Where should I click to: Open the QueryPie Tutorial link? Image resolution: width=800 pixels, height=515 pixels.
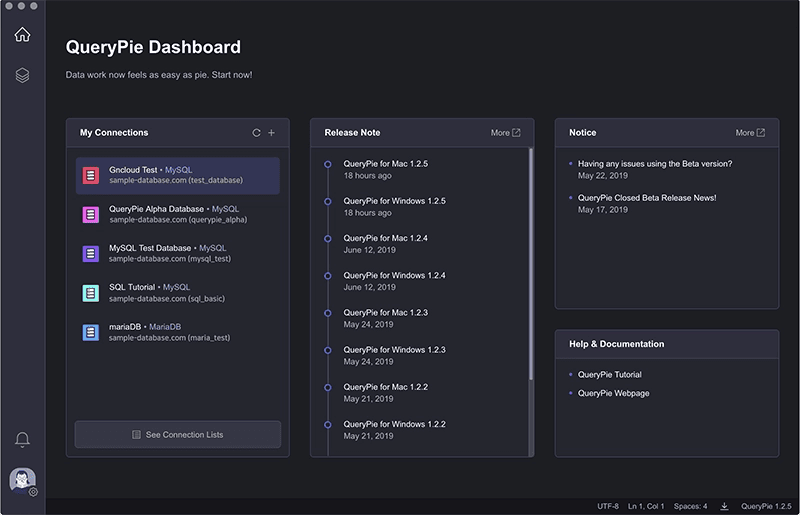[609, 375]
